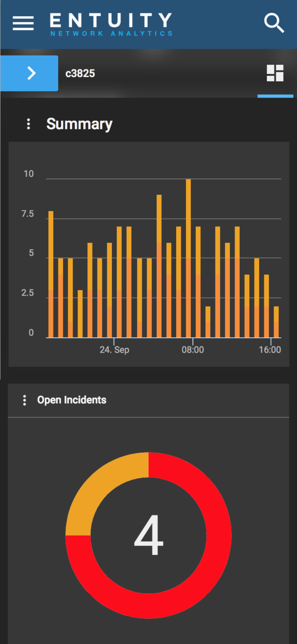
Task: Click the search magnifier icon
Action: pyautogui.click(x=274, y=23)
